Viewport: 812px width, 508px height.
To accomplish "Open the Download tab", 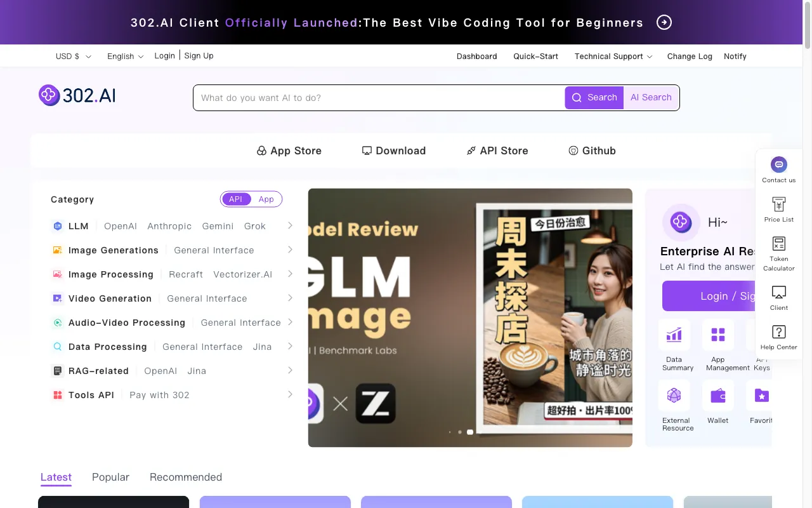I will [x=394, y=150].
